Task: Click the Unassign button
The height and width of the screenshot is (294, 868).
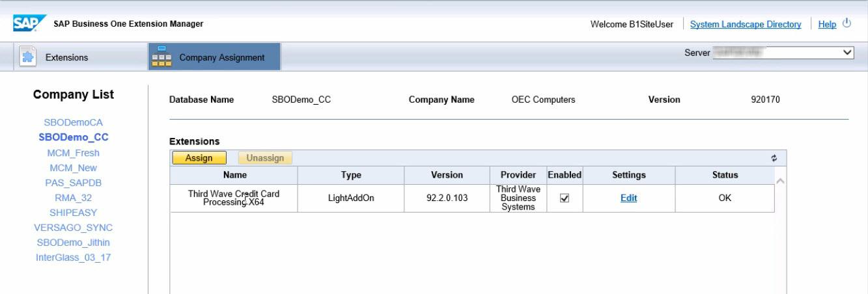Action: tap(266, 157)
